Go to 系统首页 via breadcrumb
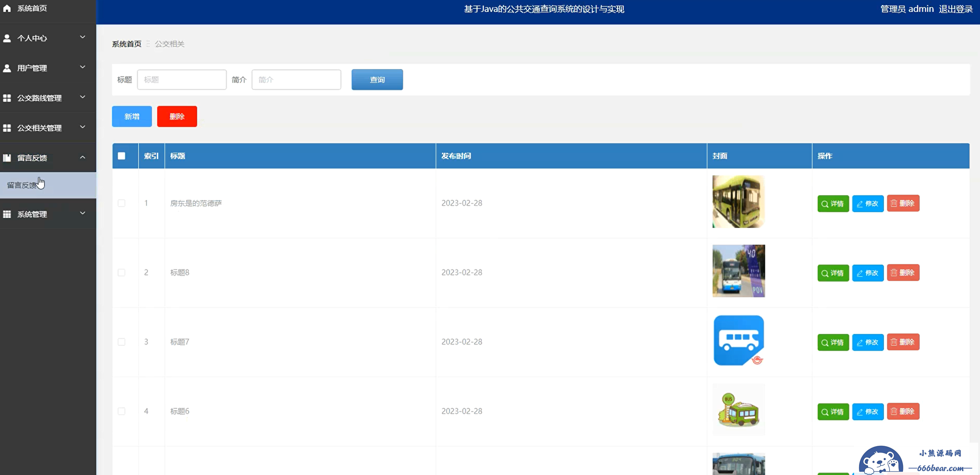Screen dimensions: 980x475 click(126, 44)
